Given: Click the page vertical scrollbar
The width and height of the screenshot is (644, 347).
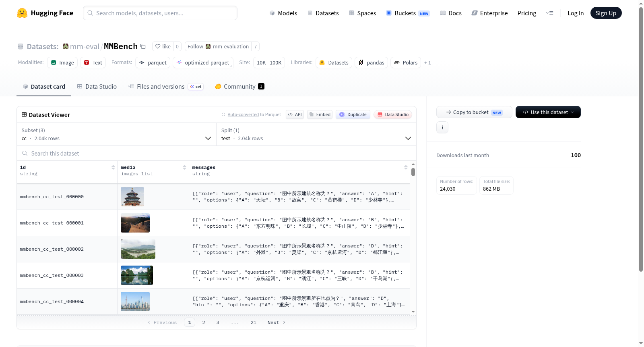Looking at the screenshot, I should pyautogui.click(x=641, y=139).
